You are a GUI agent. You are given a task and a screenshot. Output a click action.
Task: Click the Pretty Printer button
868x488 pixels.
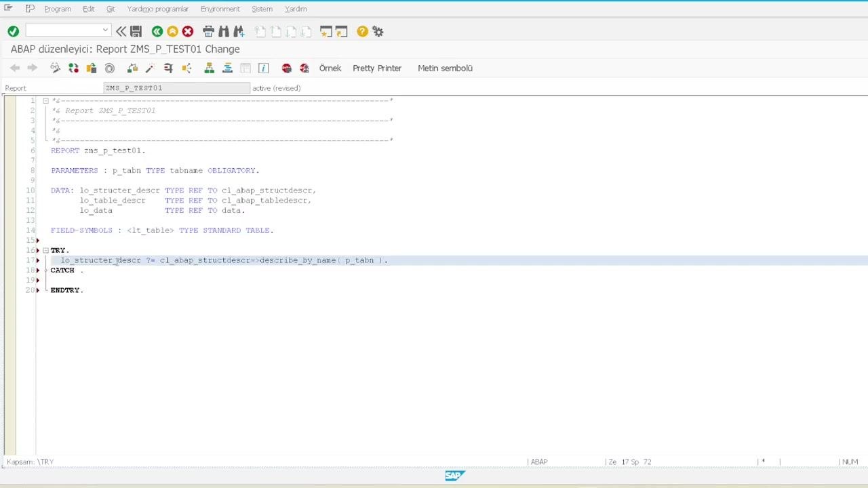[x=377, y=68]
